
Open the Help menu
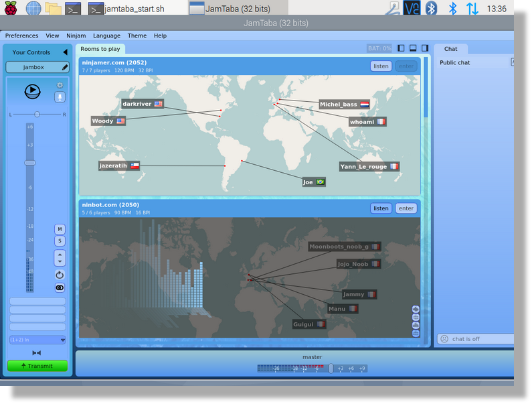pos(160,36)
